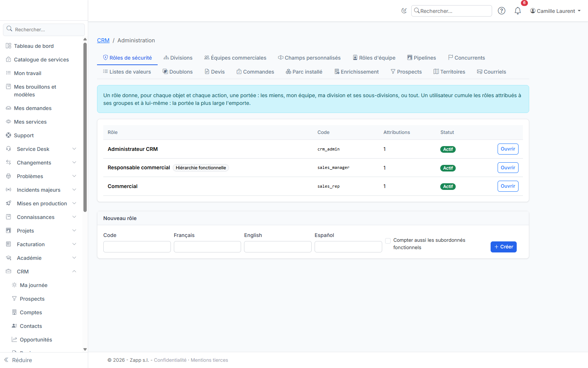Focus the top bar Rechercher field

point(451,11)
